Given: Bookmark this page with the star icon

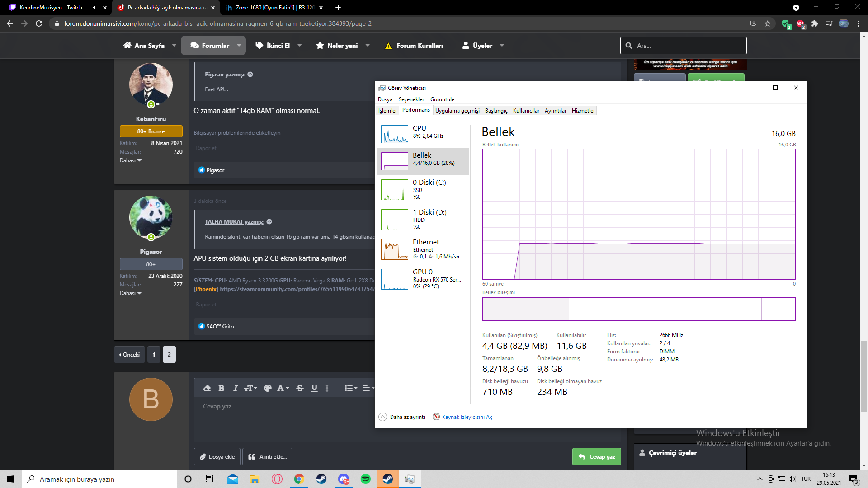Looking at the screenshot, I should pos(768,23).
